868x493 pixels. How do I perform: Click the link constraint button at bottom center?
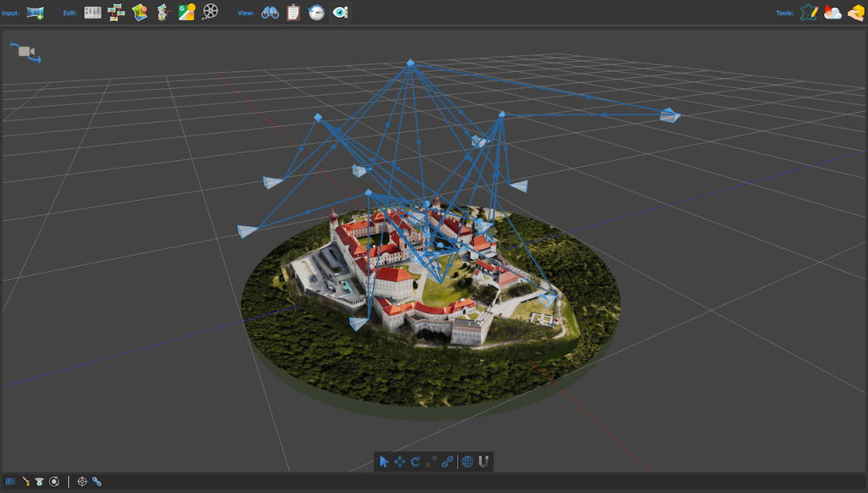coord(447,462)
